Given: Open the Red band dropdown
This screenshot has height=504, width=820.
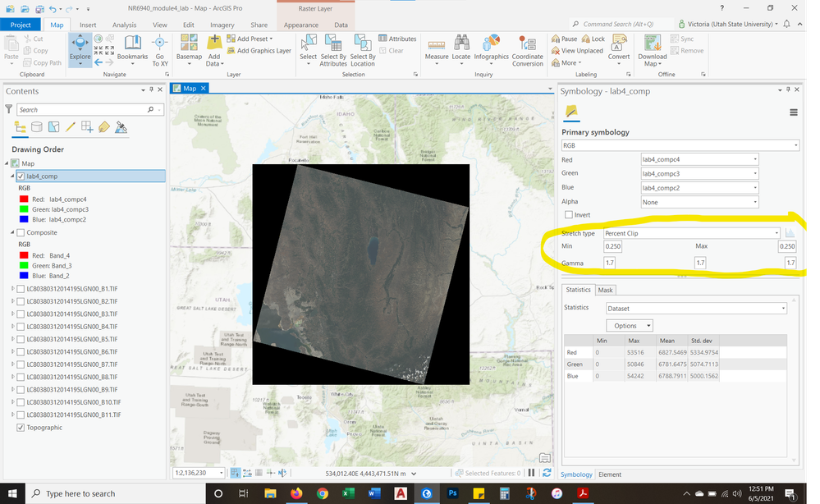Looking at the screenshot, I should [699, 159].
